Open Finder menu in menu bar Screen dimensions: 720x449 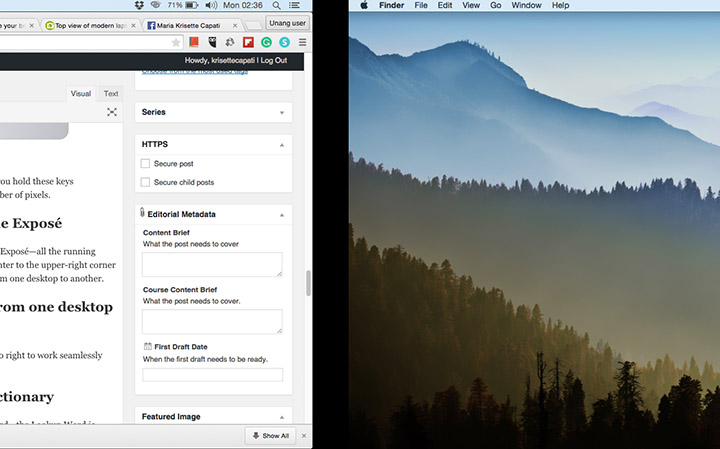point(392,6)
